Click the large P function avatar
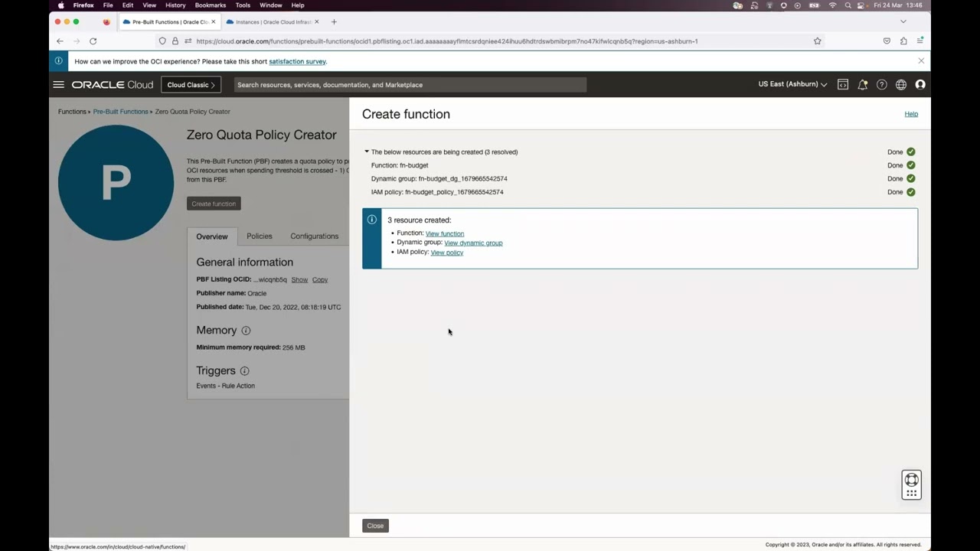This screenshot has width=980, height=551. click(116, 183)
